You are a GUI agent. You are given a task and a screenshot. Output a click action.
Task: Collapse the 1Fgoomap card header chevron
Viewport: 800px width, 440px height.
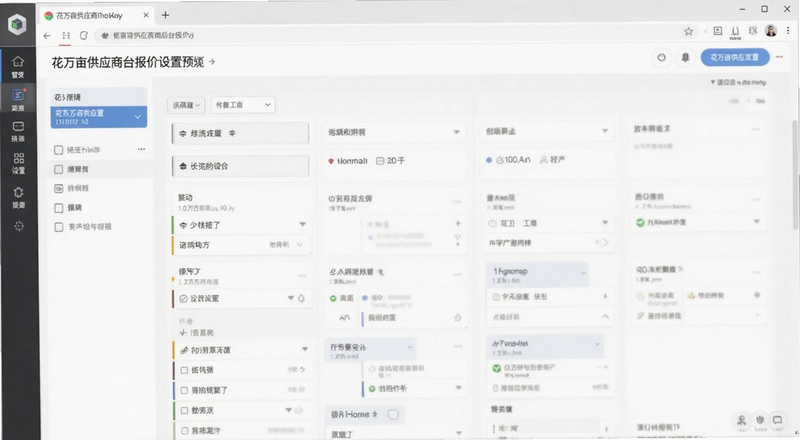(x=583, y=272)
